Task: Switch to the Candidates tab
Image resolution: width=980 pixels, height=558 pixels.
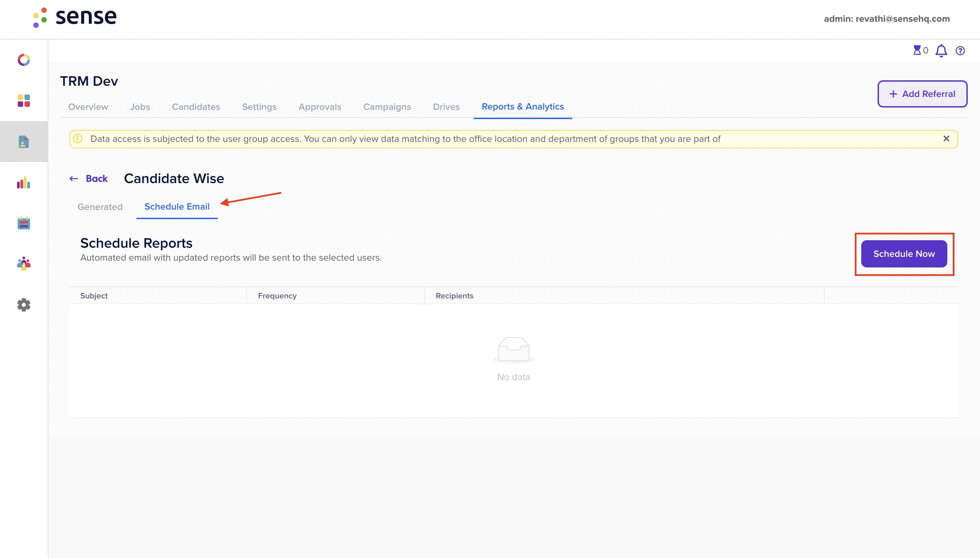Action: (x=196, y=107)
